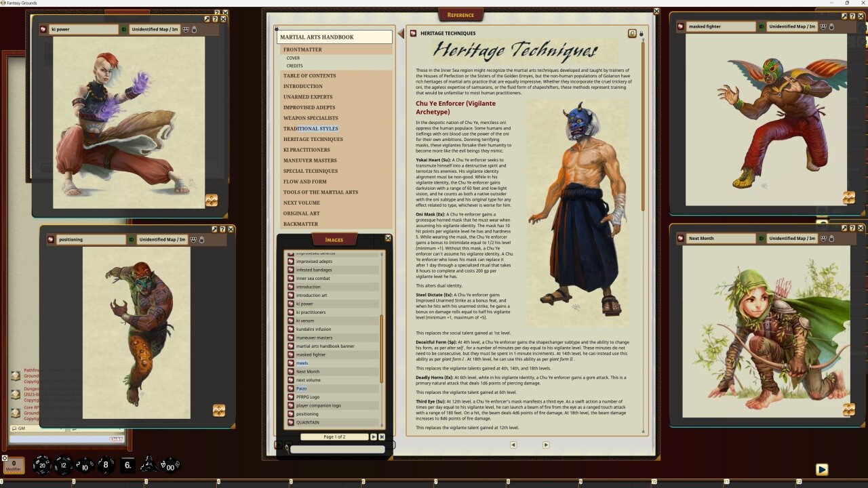Screen dimensions: 868x488
Task: Toggle the token lock icon on Next Month window
Action: [831, 239]
